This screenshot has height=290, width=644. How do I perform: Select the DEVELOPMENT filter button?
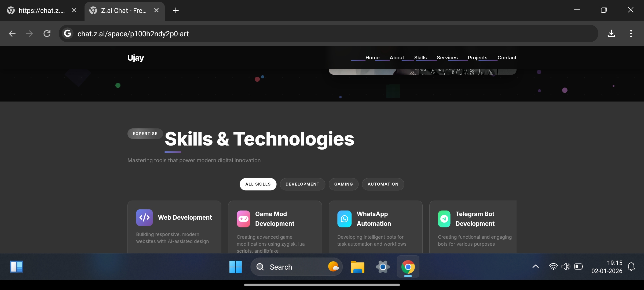click(x=302, y=184)
